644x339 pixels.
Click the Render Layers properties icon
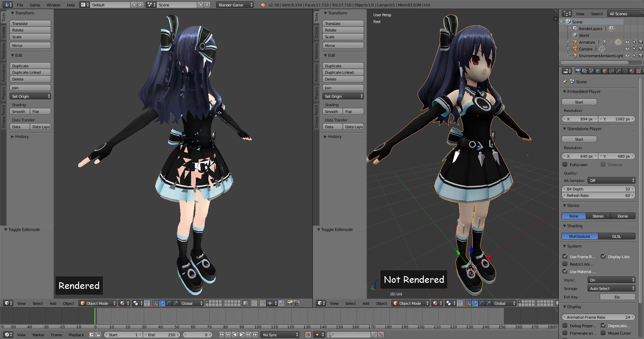pyautogui.click(x=584, y=71)
